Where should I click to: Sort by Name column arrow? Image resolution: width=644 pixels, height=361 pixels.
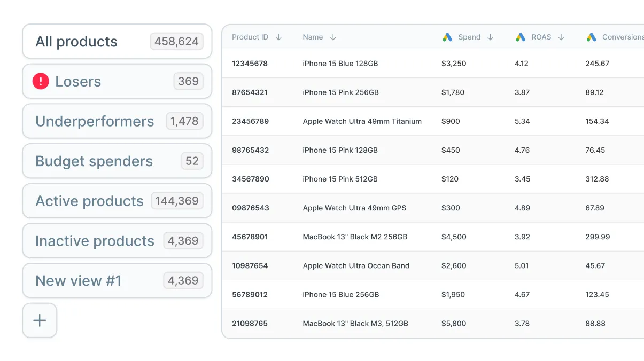(333, 37)
